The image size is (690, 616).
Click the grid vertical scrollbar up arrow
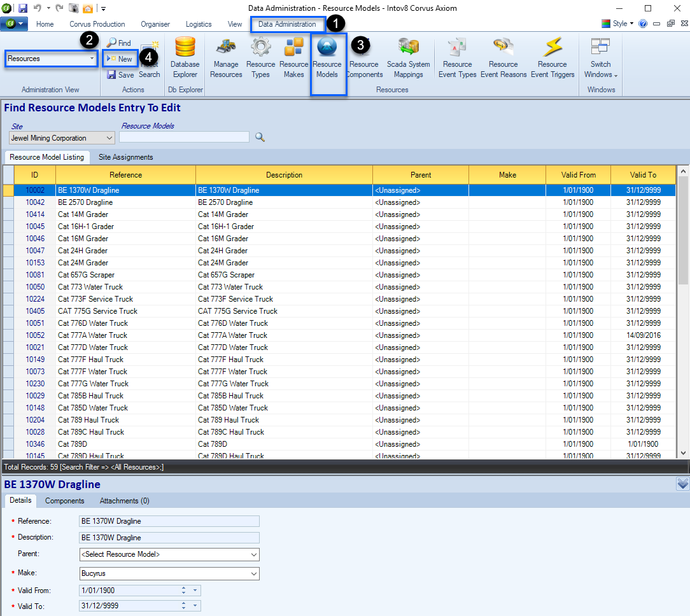pos(683,171)
